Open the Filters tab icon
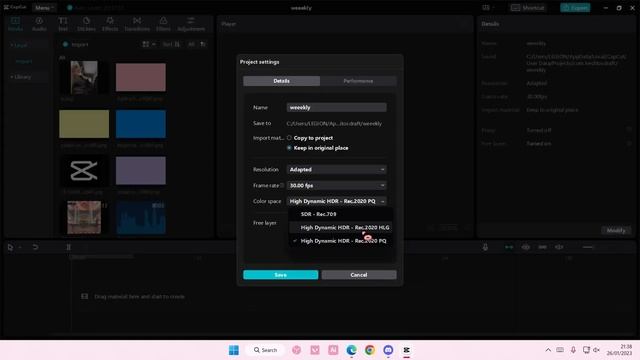 point(163,24)
